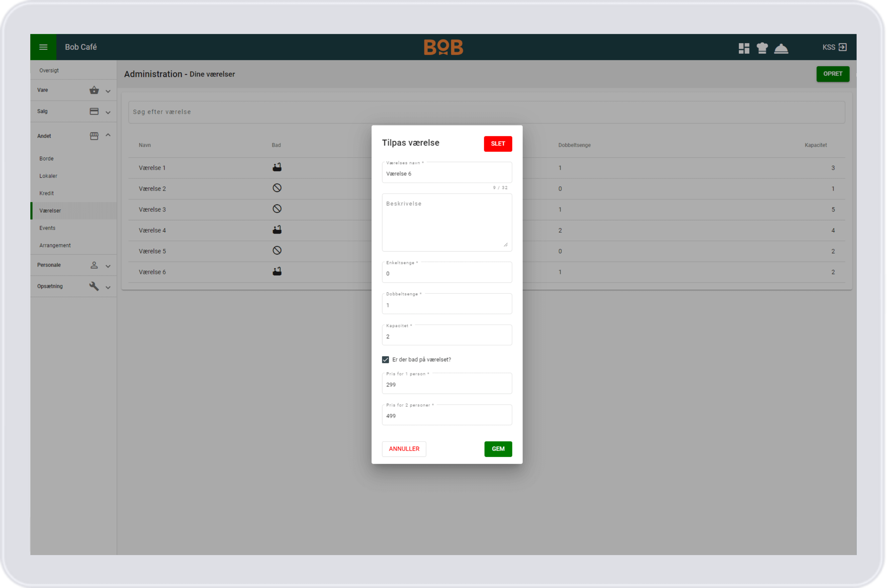
Task: Click the Dobbeltsenge column header
Action: (x=574, y=145)
